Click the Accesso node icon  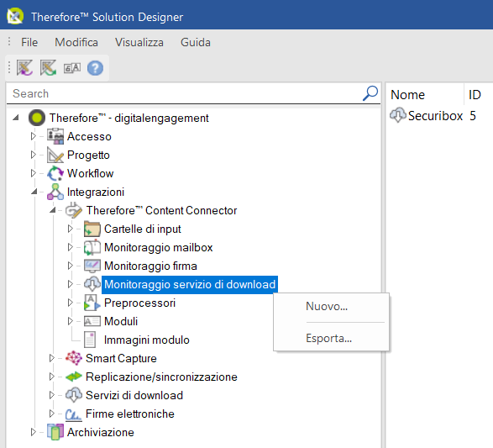pyautogui.click(x=55, y=136)
